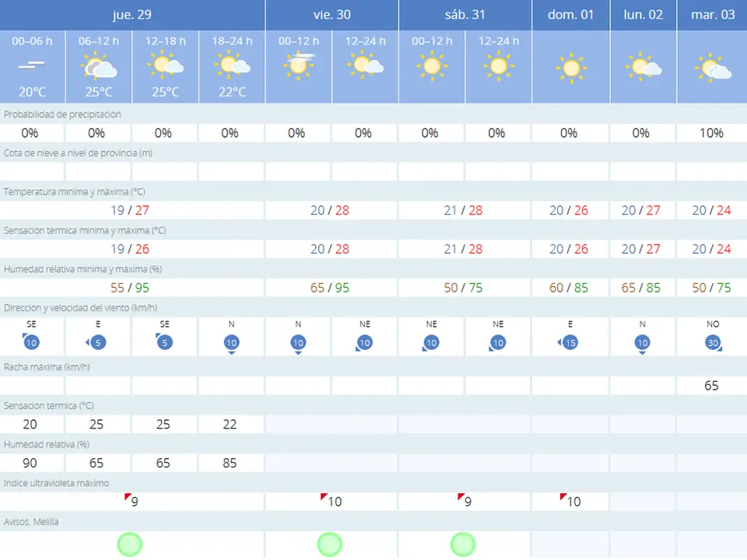Click the sunny icon for dom. 01
The image size is (747, 560).
coord(570,68)
